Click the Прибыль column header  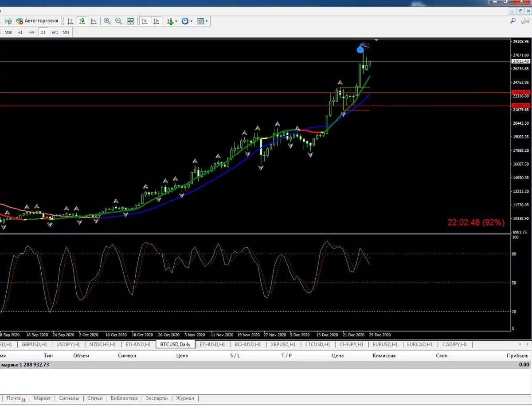[517, 355]
